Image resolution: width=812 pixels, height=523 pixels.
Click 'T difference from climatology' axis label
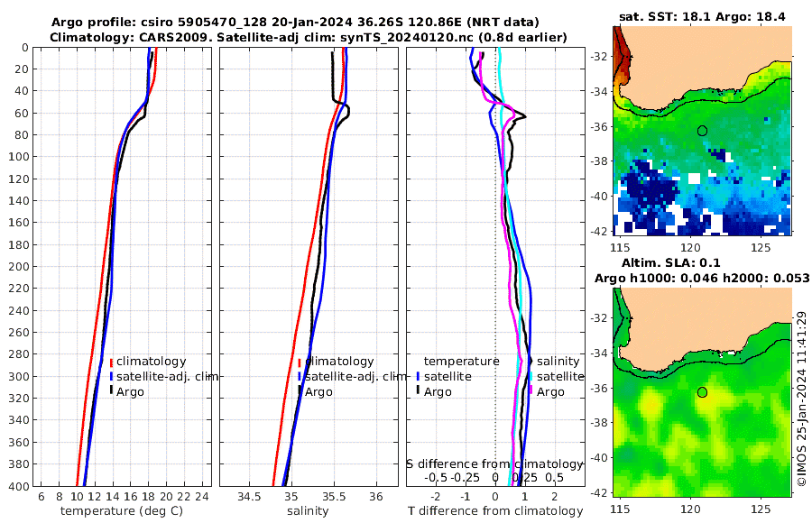click(495, 511)
